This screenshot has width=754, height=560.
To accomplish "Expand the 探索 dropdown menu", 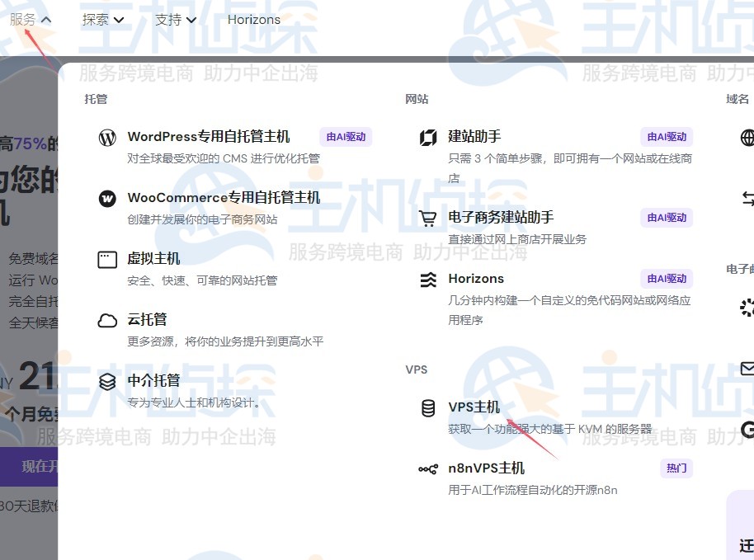I will (103, 19).
